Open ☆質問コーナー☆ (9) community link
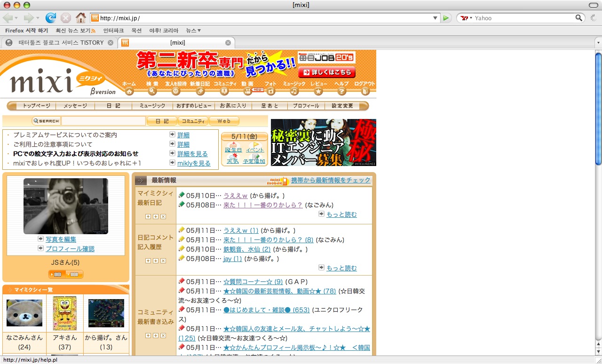Image resolution: width=602 pixels, height=364 pixels. point(253,281)
